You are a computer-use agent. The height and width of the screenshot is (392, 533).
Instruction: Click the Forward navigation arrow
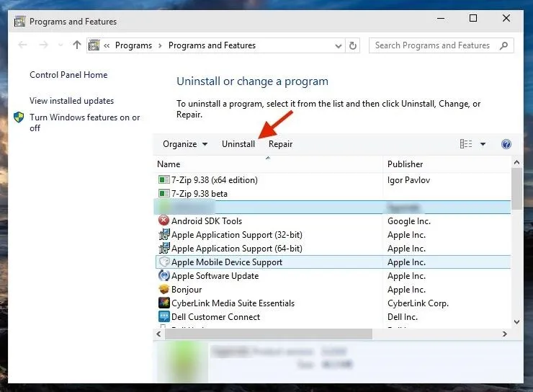(43, 45)
